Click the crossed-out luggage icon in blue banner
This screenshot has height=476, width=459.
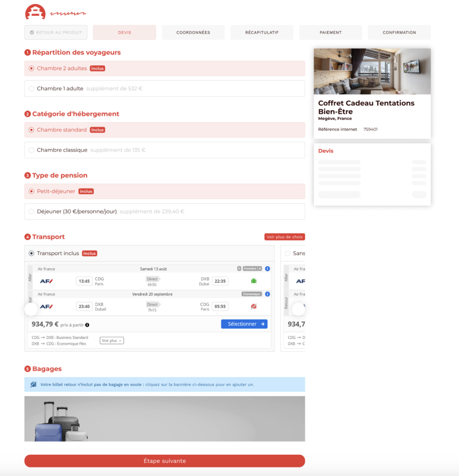pos(33,384)
